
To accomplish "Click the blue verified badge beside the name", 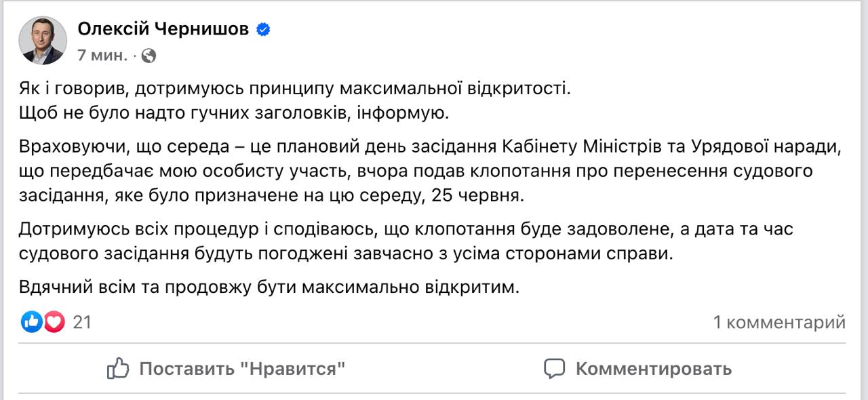I will (x=263, y=29).
